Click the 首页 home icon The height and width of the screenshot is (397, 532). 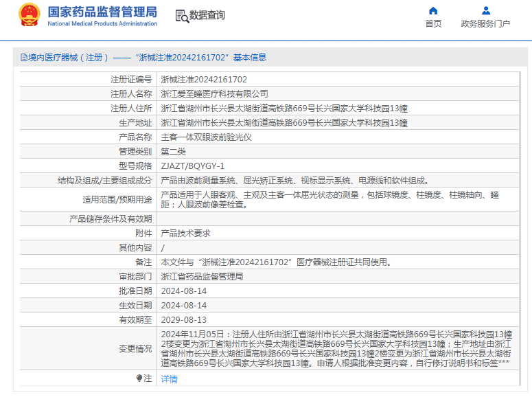pos(433,11)
